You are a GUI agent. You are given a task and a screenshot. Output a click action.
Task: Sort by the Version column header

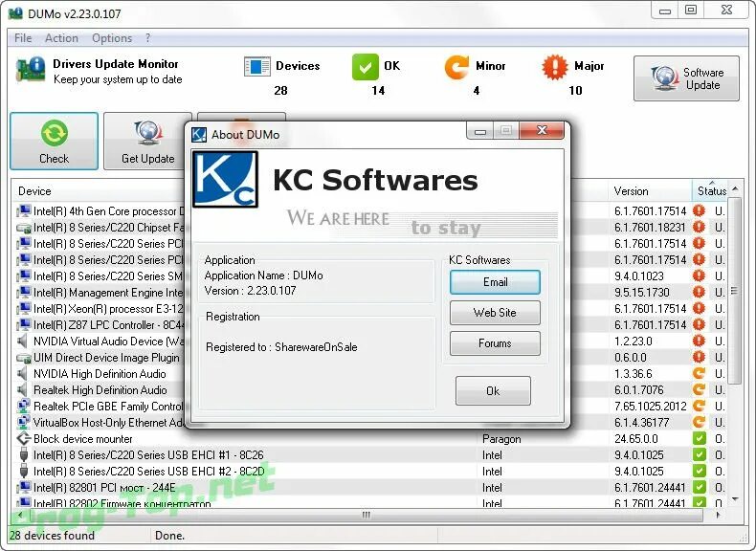pyautogui.click(x=650, y=191)
